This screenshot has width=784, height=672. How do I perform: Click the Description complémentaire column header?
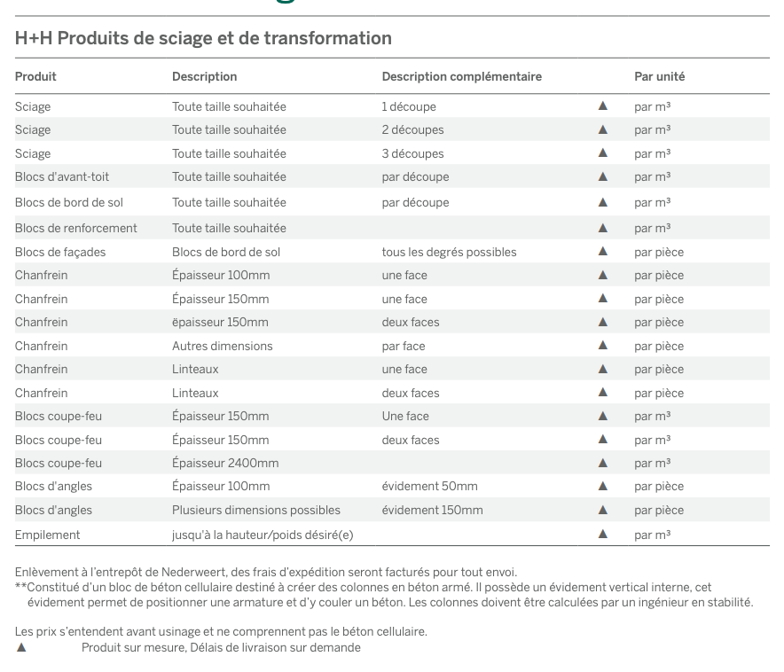click(461, 76)
